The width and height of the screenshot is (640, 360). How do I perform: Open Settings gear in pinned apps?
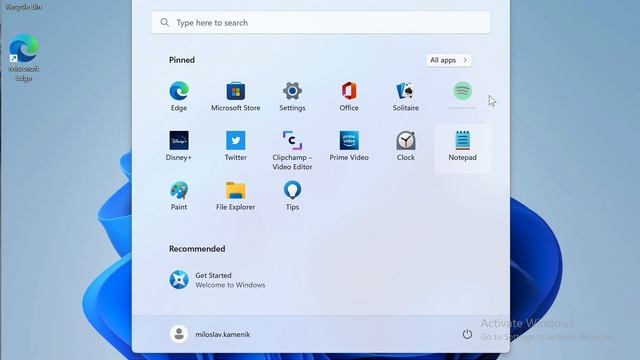coord(292,97)
